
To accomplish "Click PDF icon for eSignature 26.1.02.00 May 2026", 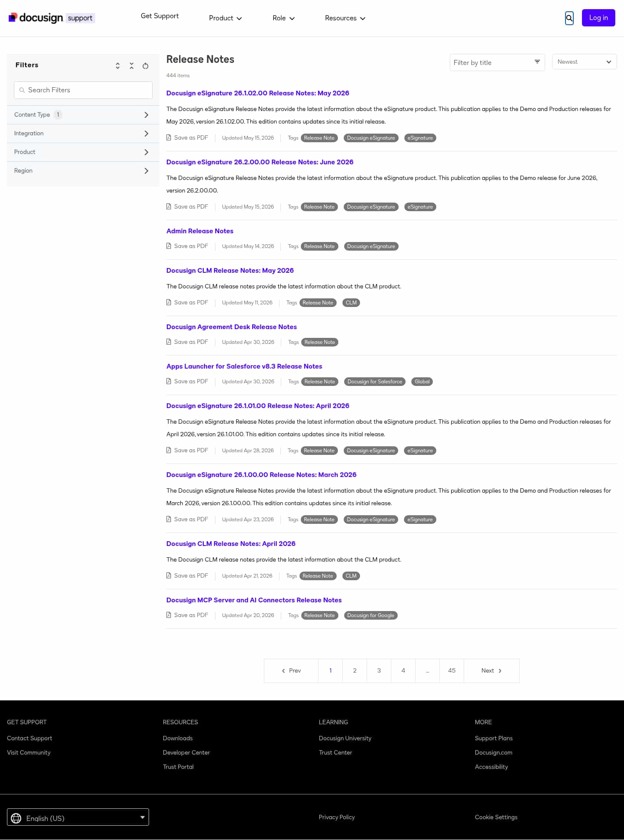I will [x=169, y=137].
